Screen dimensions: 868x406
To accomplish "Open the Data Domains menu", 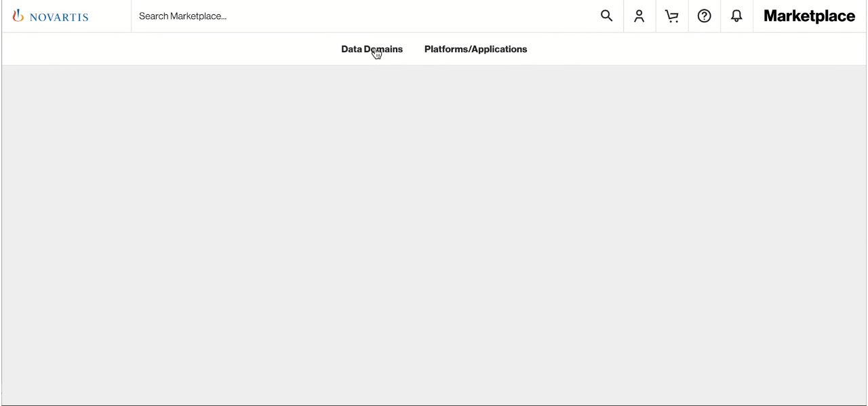I will [372, 49].
